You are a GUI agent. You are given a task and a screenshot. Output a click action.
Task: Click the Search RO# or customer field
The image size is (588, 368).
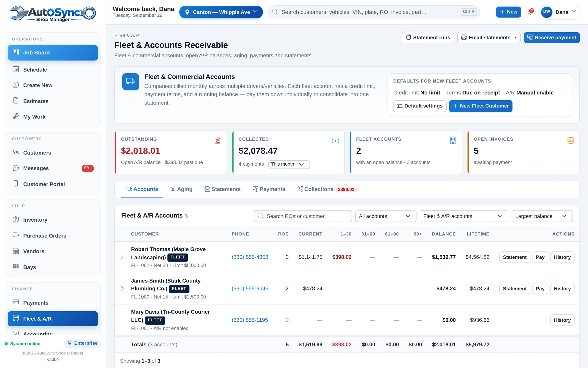(x=303, y=216)
